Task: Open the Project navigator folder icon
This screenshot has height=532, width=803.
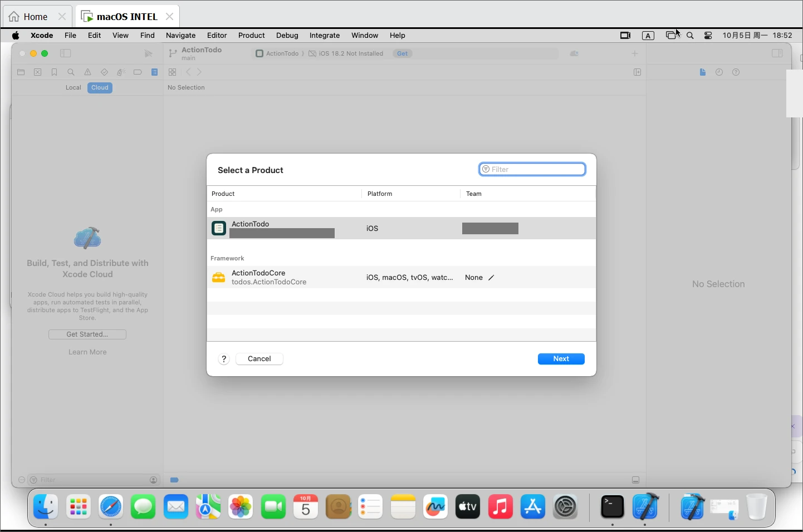Action: pyautogui.click(x=21, y=72)
